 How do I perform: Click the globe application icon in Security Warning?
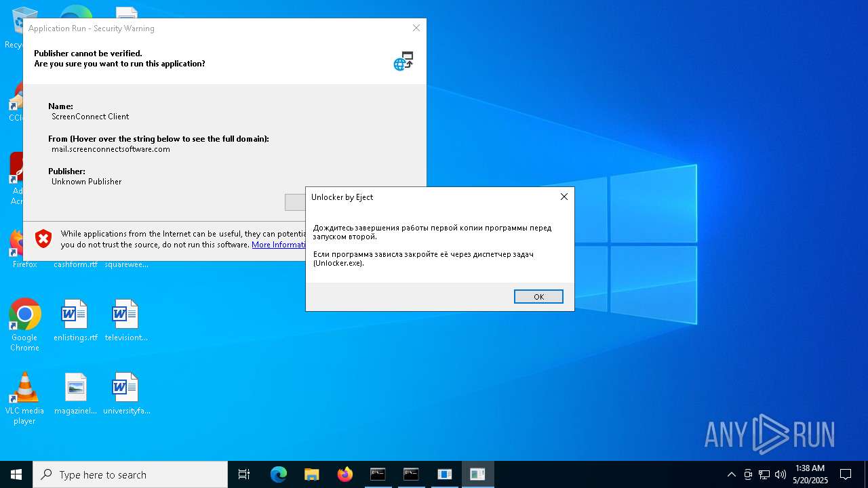pos(403,61)
